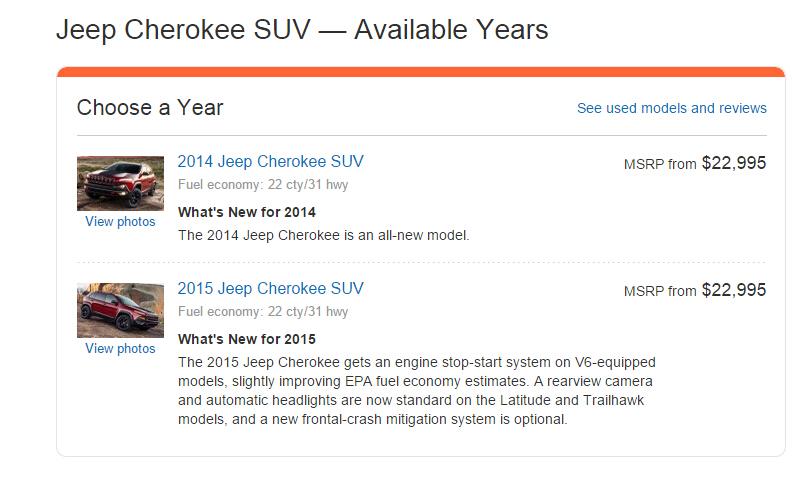Screen dimensions: 792x494
Task: Click the dotted divider between the two listings
Action: (421, 262)
